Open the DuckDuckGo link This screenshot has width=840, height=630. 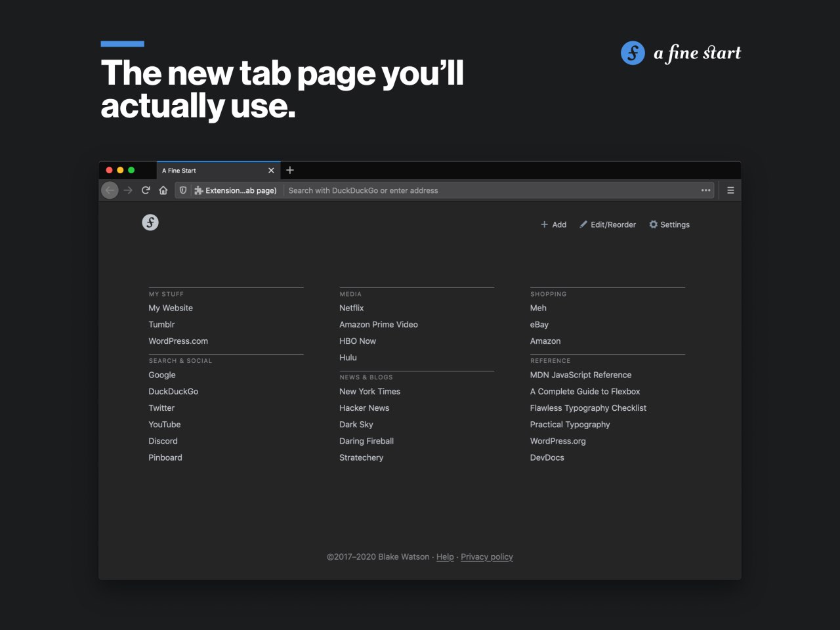(173, 391)
